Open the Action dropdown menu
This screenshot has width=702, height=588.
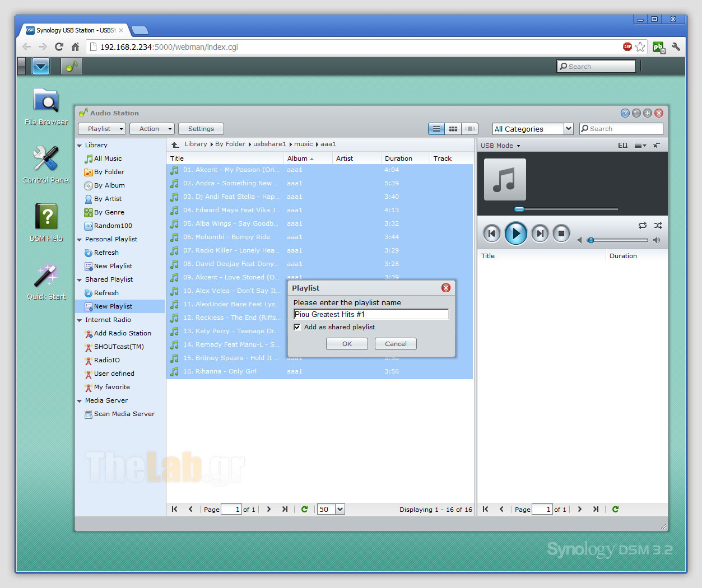(152, 129)
